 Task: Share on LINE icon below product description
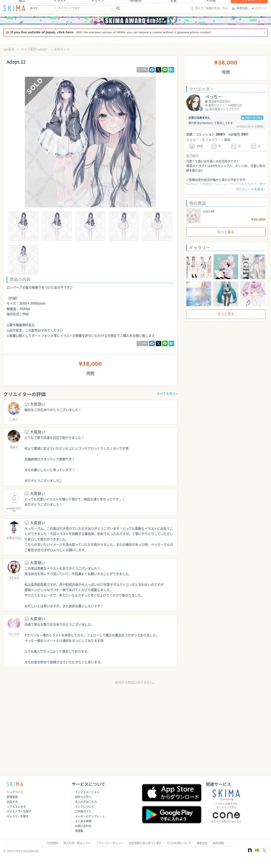click(x=165, y=343)
